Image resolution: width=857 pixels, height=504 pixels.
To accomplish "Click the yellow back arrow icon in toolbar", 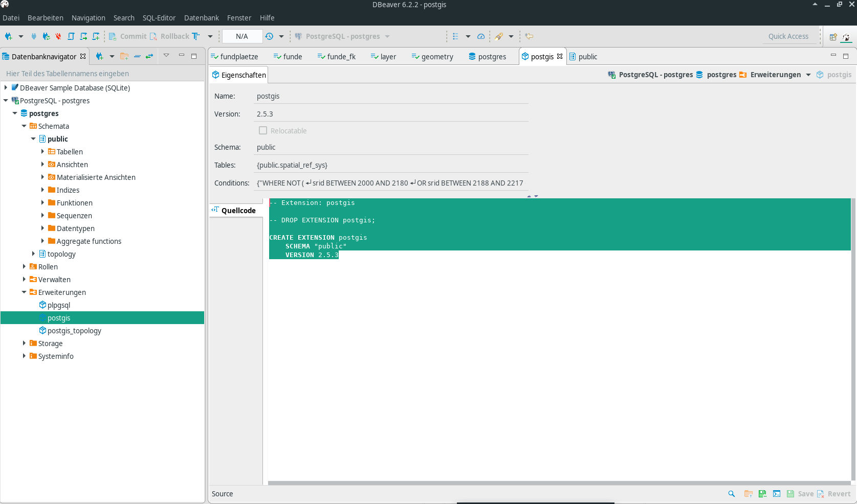I will [x=530, y=36].
